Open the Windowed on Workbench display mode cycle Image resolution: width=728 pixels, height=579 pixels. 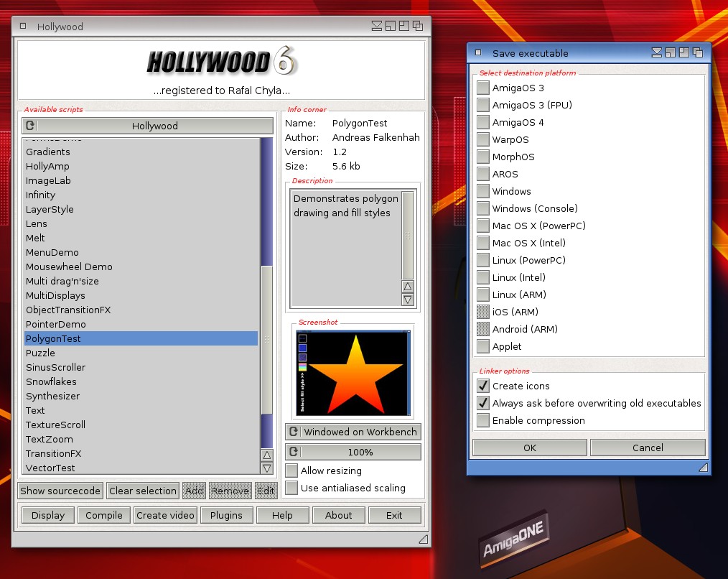tap(353, 432)
